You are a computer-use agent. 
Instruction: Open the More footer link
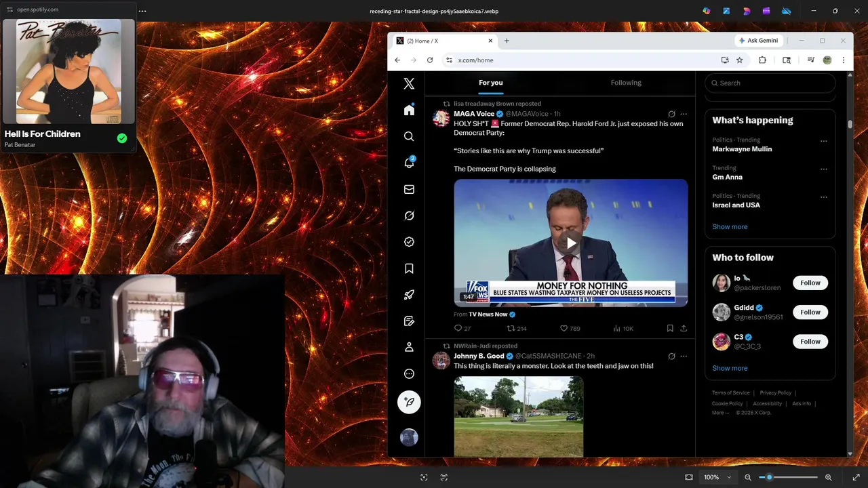pos(720,413)
